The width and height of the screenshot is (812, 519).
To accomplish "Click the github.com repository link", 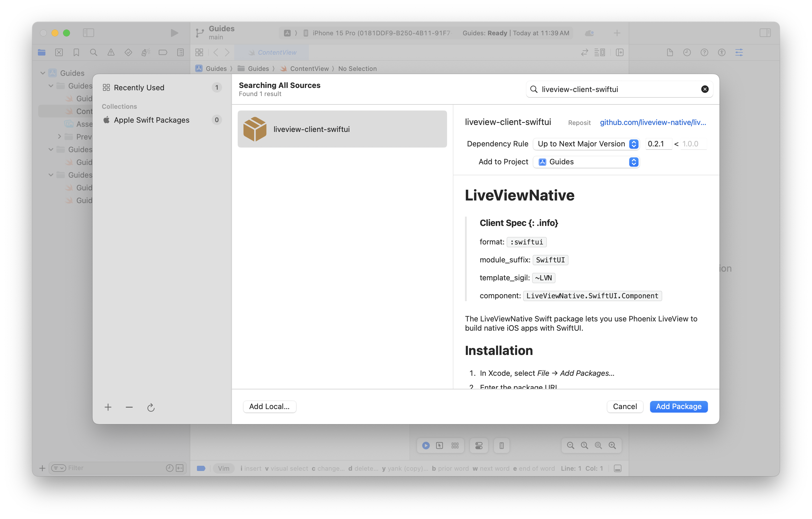I will (652, 122).
